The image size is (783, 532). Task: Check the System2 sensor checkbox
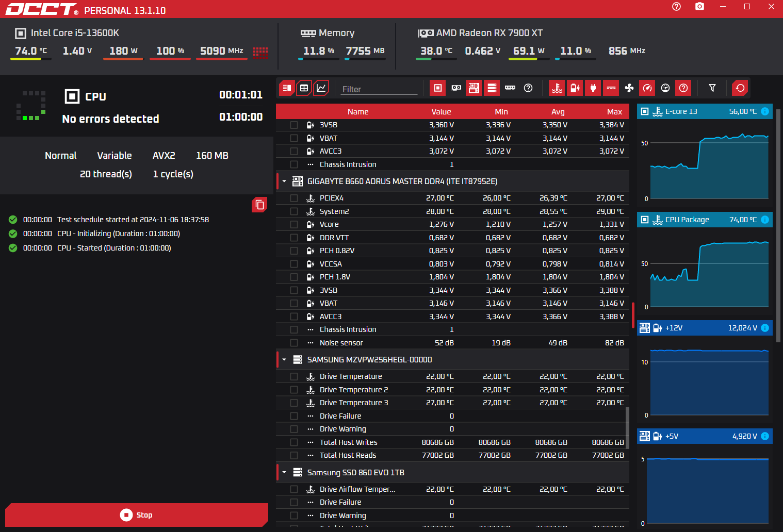coord(294,211)
